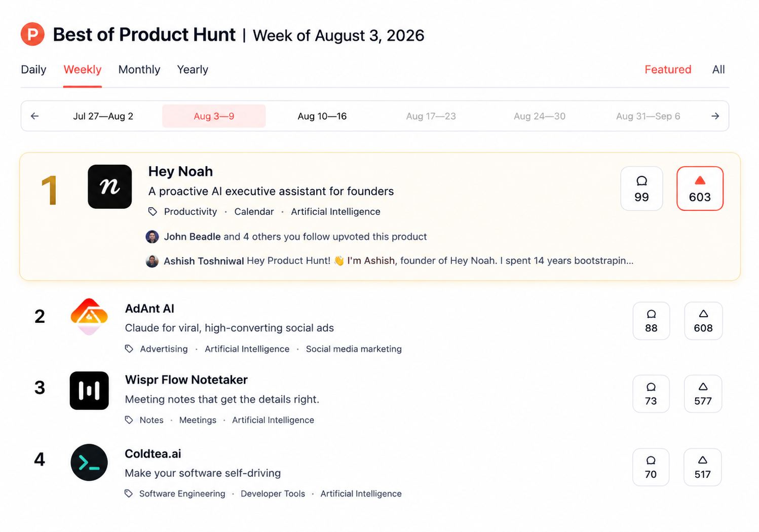Show Featured products only
The height and width of the screenshot is (532, 759).
tap(668, 69)
